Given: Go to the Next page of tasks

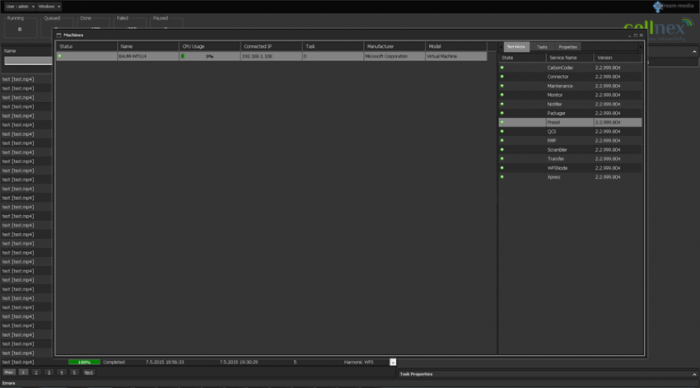Looking at the screenshot, I should point(88,372).
